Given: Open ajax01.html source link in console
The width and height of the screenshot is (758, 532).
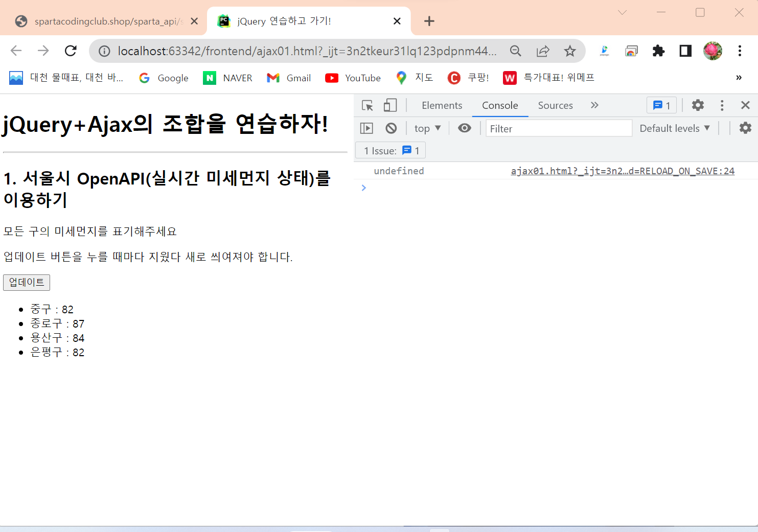Looking at the screenshot, I should click(623, 171).
